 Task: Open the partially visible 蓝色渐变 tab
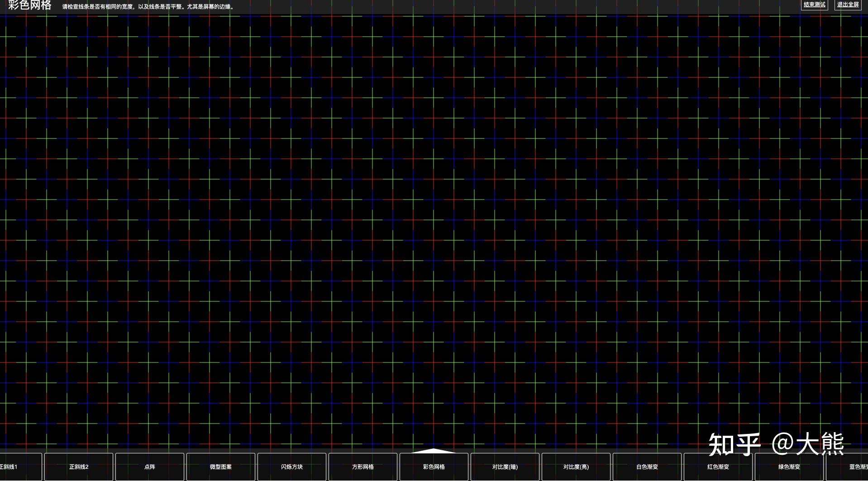tap(847, 467)
